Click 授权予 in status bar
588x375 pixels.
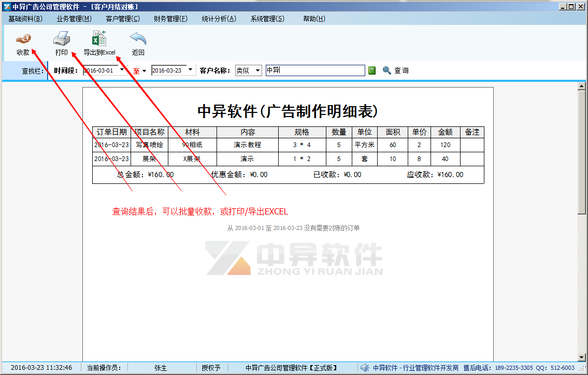(211, 368)
